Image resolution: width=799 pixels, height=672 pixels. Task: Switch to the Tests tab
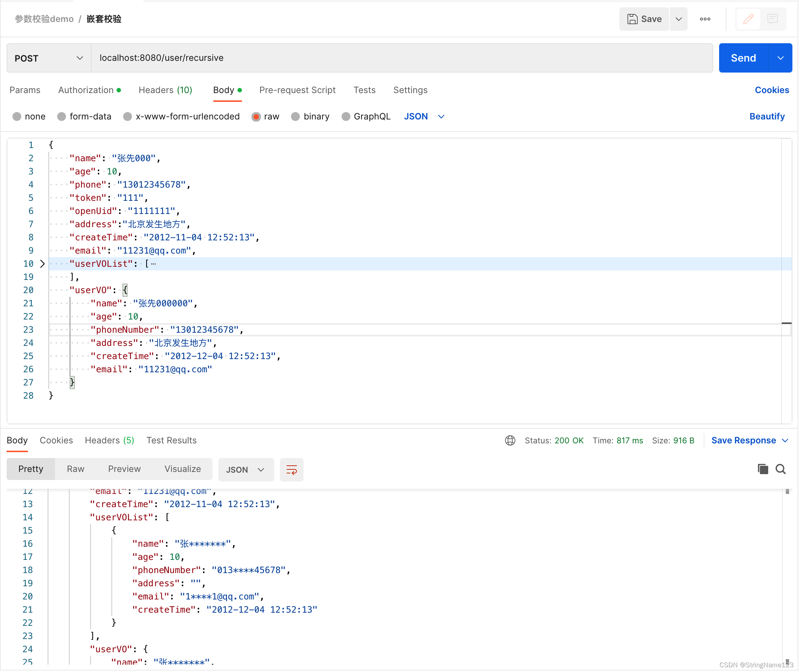tap(364, 90)
